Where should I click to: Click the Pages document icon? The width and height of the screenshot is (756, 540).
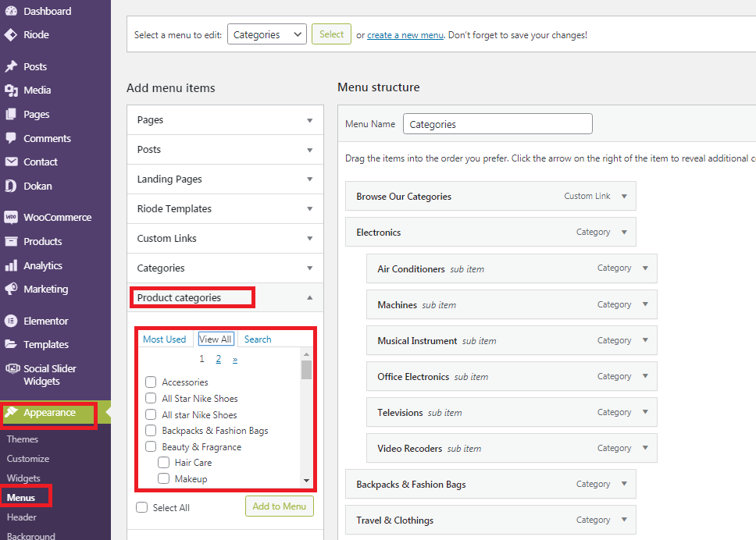[11, 114]
